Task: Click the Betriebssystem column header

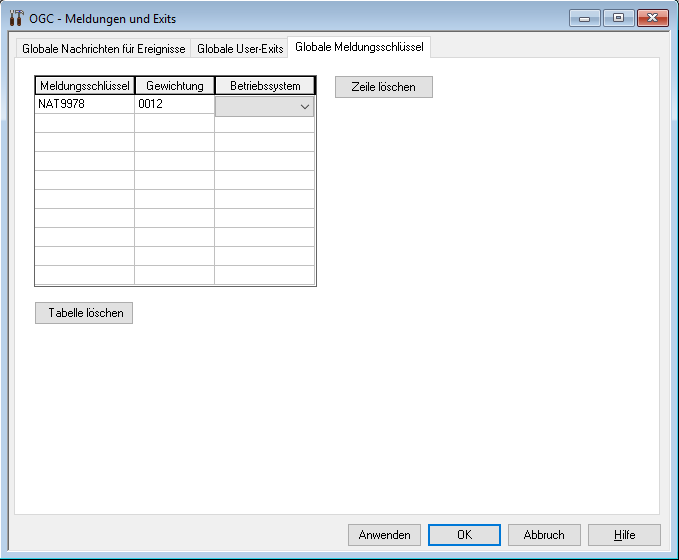Action: 265,86
